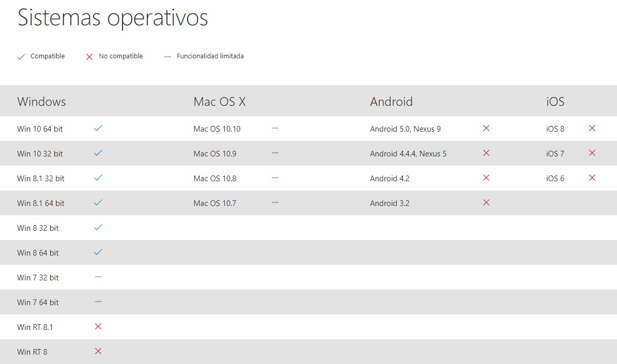Select the 'Win 10 32 bit' row text
The height and width of the screenshot is (364, 617).
tap(40, 154)
